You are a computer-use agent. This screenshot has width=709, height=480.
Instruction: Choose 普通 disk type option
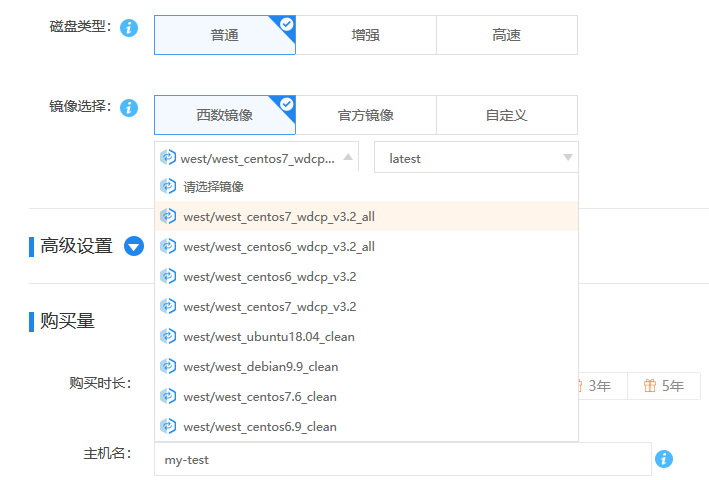[224, 35]
